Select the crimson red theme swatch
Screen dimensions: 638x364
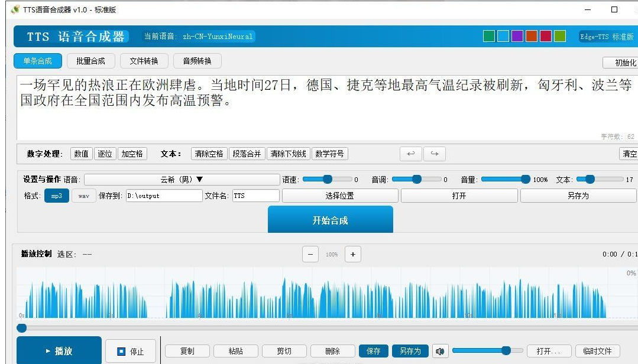[546, 36]
